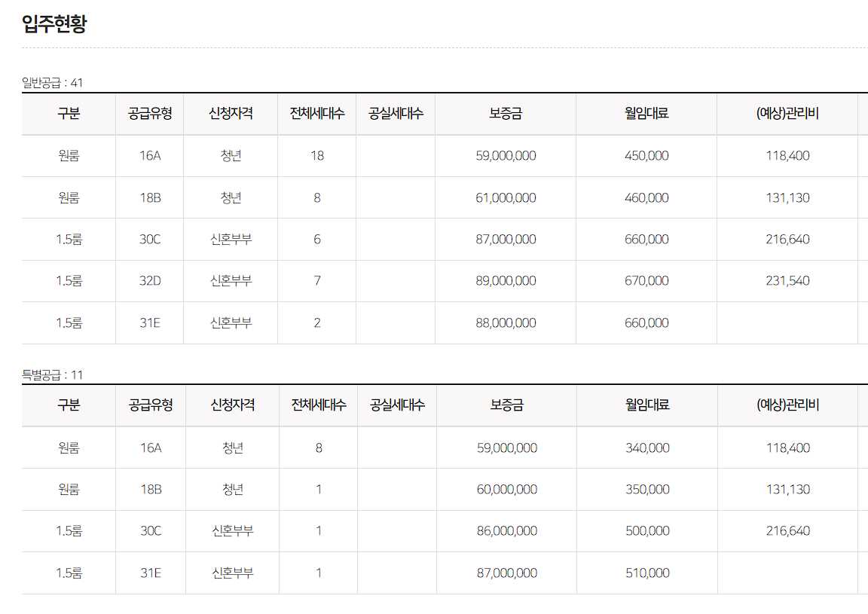Viewport: 868px width, 614px height.
Task: Select the 18 total households cell
Action: pos(317,156)
